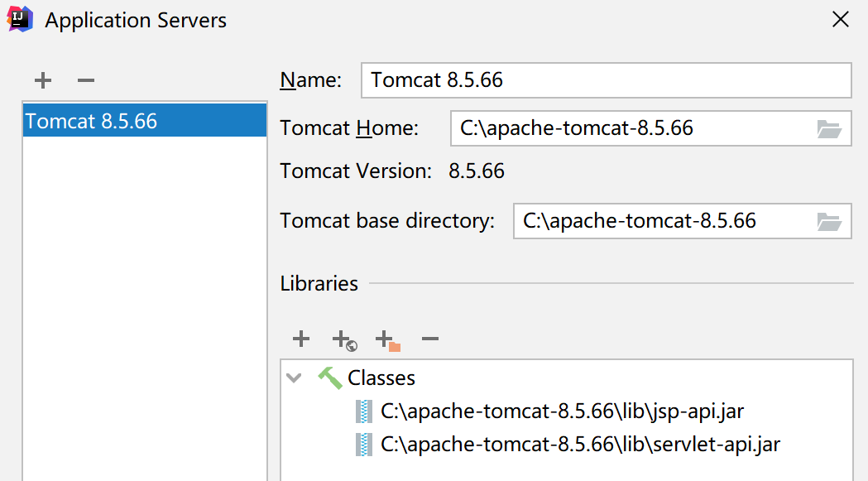Viewport: 868px width, 481px height.
Task: Focus the Tomcat Home path field
Action: click(629, 128)
